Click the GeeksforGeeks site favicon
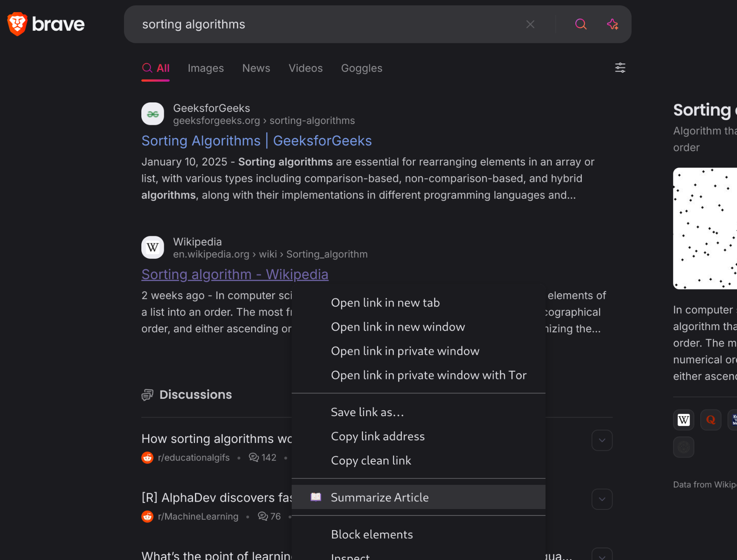This screenshot has height=560, width=737. (153, 114)
